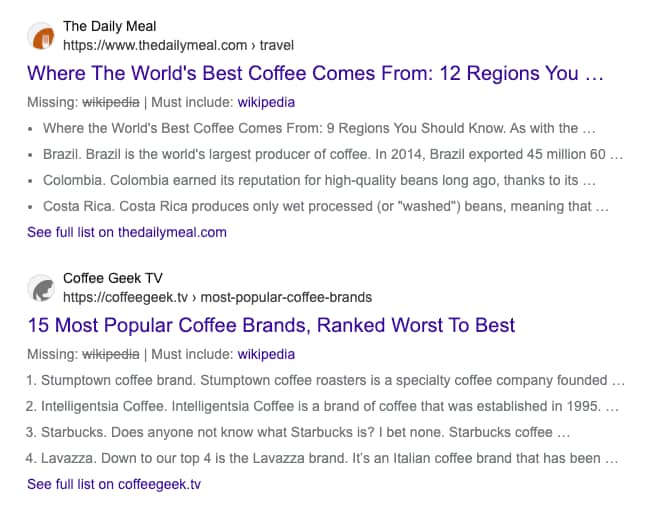667x510 pixels.
Task: Open 'See full list on thedailymeal.com'
Action: pyautogui.click(x=127, y=232)
